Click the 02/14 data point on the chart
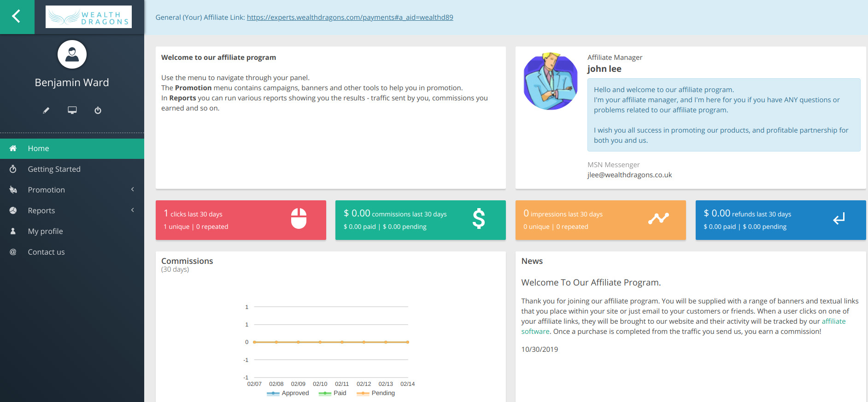The height and width of the screenshot is (402, 868). point(408,342)
